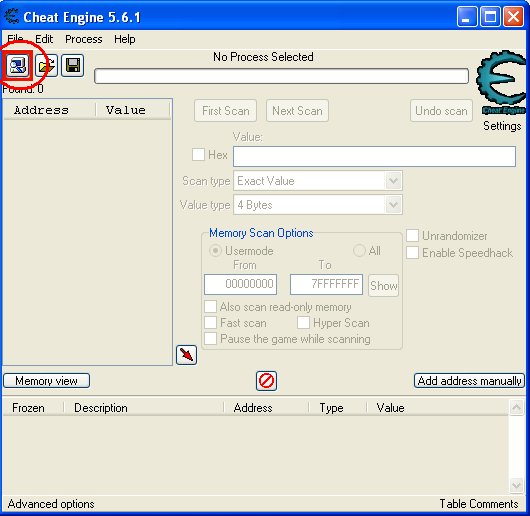
Task: Click the Address column header in cheat table
Action: coord(266,408)
